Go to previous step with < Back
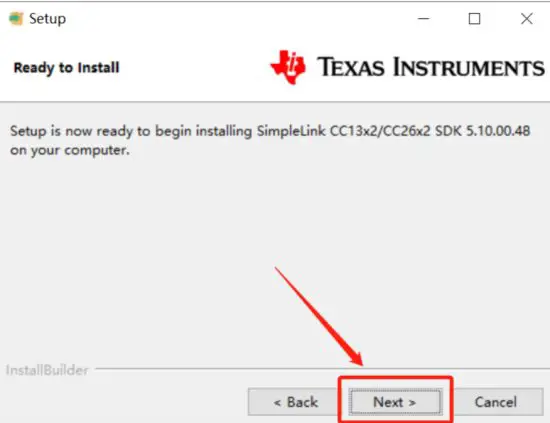The height and width of the screenshot is (423, 550). (x=294, y=402)
